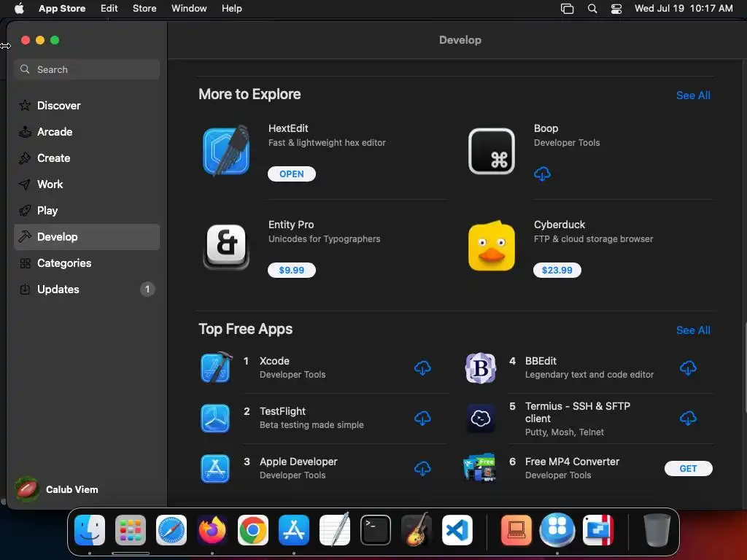The height and width of the screenshot is (560, 747).
Task: Open Launchpad from the Dock
Action: (x=131, y=530)
